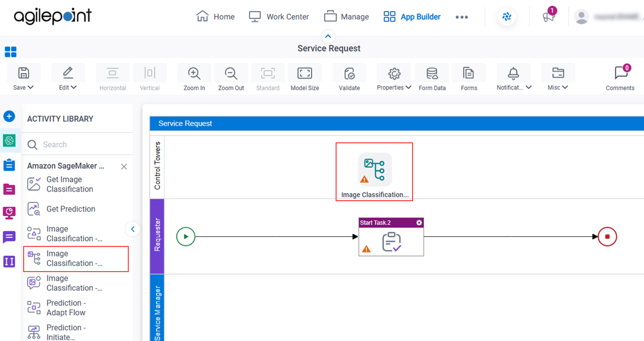The height and width of the screenshot is (341, 644).
Task: Open the more options ellipsis menu
Action: pyautogui.click(x=462, y=17)
